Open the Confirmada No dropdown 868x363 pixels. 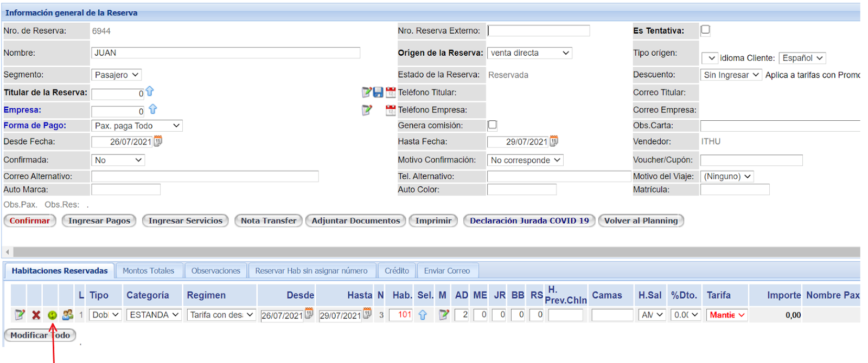pos(118,160)
